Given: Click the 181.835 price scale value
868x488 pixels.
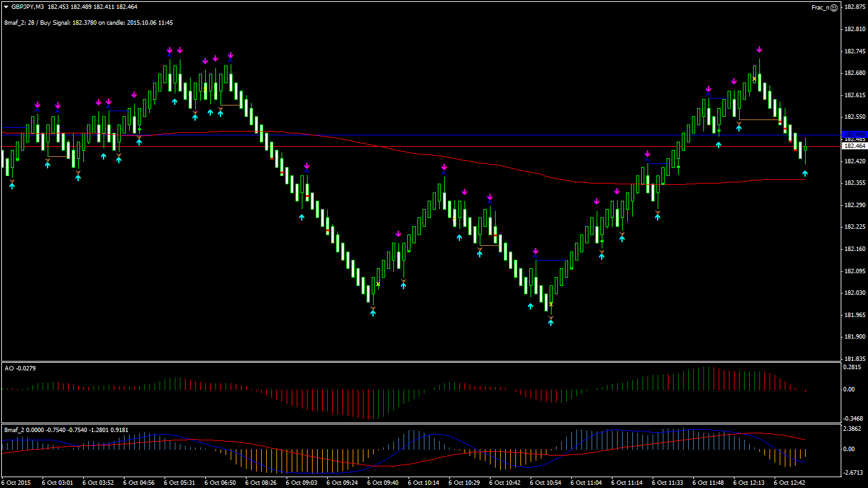Looking at the screenshot, I should pos(855,359).
